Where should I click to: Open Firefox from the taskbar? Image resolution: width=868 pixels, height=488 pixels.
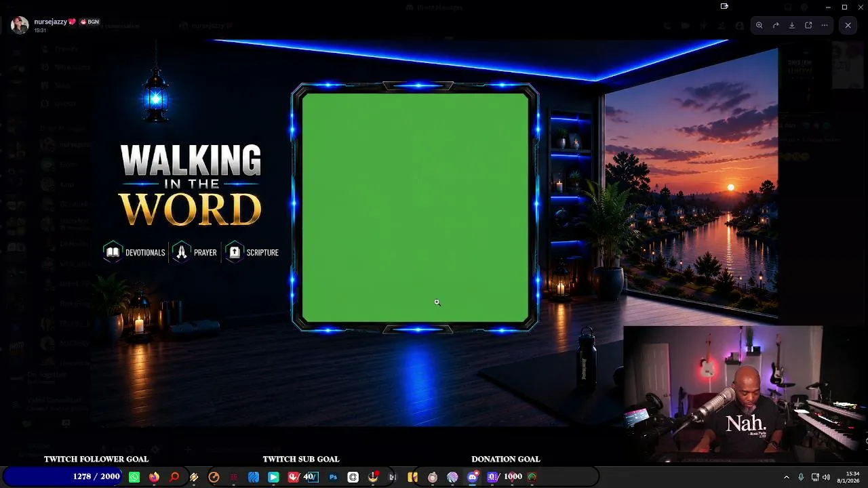[x=154, y=477]
